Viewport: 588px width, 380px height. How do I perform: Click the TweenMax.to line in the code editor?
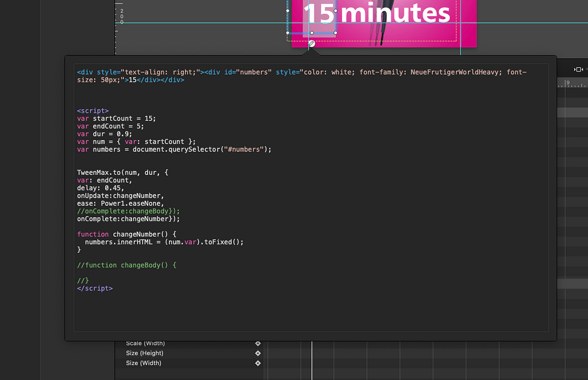[x=122, y=172]
